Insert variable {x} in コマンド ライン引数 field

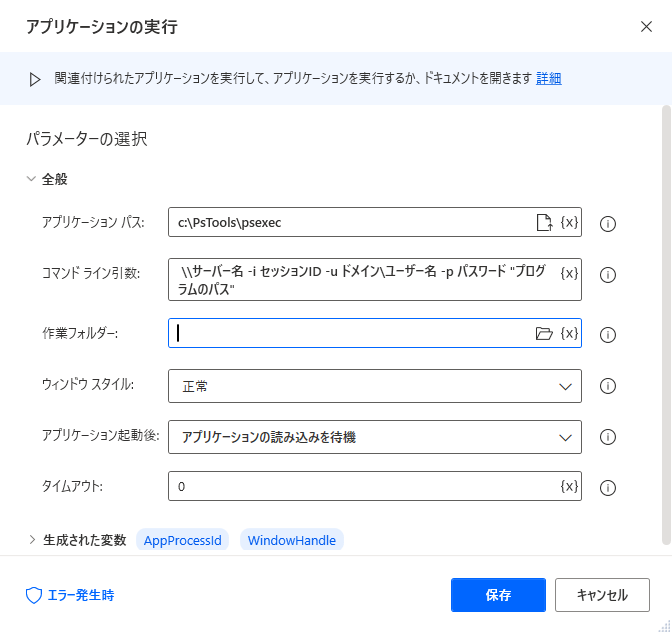pos(569,273)
